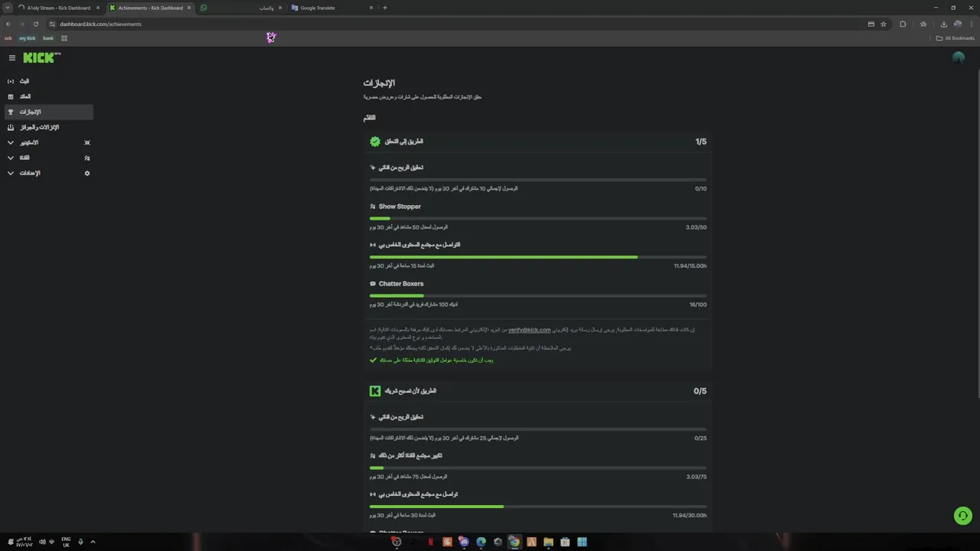
Task: Click the people icon in sidebar
Action: pyautogui.click(x=87, y=158)
